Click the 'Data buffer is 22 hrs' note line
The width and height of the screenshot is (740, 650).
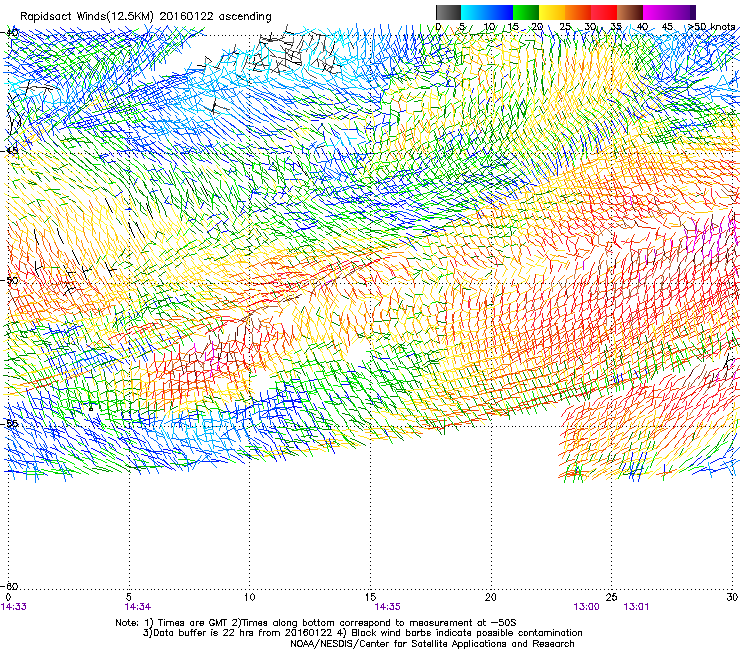point(363,633)
